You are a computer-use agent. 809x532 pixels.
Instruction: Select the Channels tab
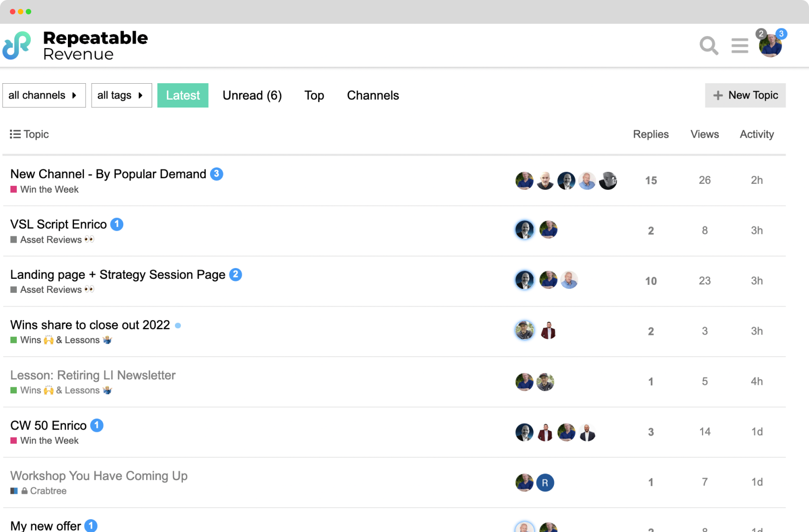point(373,95)
